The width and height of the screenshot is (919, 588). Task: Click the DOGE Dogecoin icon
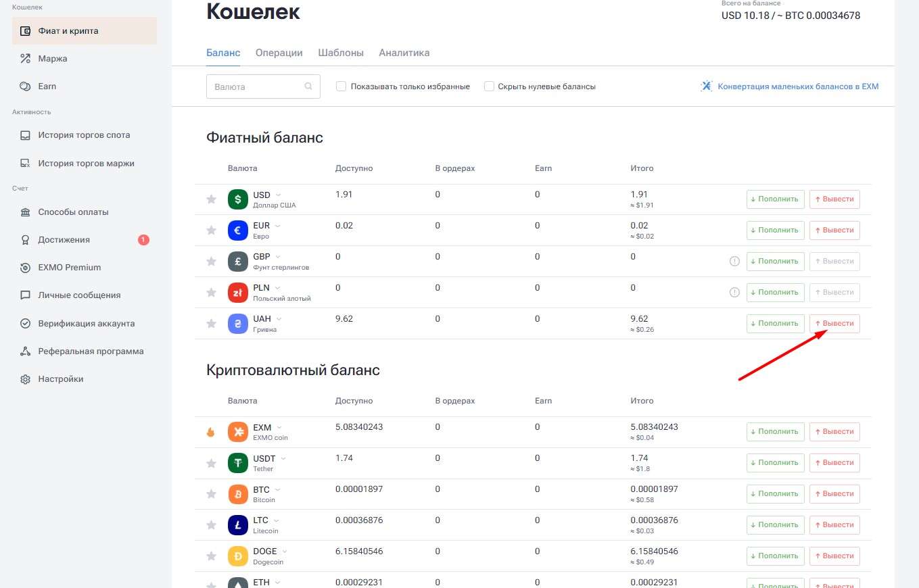click(x=238, y=556)
